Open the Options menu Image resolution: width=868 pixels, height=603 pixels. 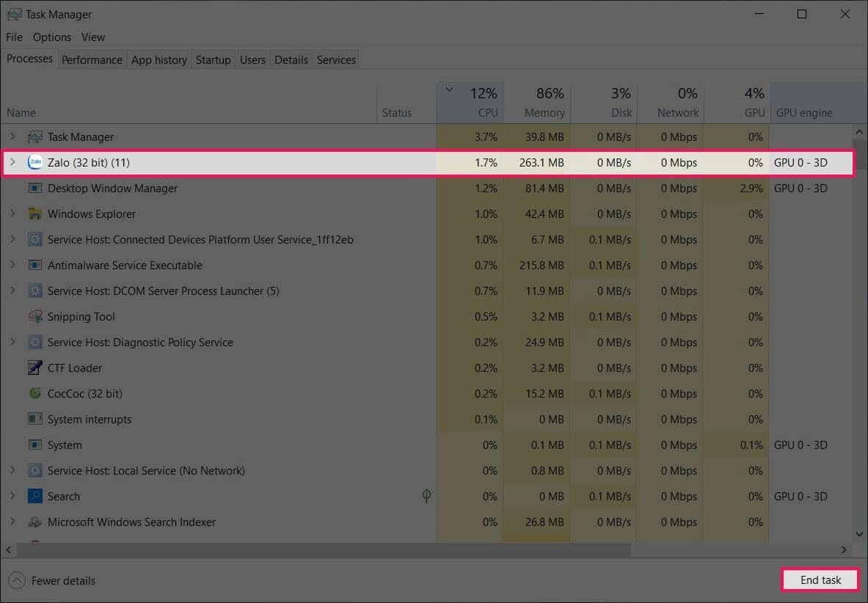[52, 37]
